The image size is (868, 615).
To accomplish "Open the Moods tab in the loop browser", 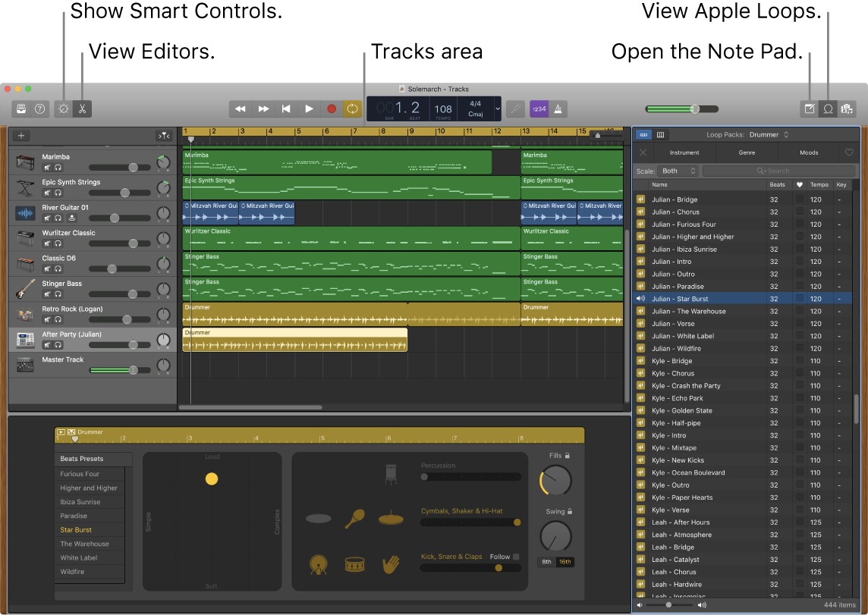I will click(810, 152).
